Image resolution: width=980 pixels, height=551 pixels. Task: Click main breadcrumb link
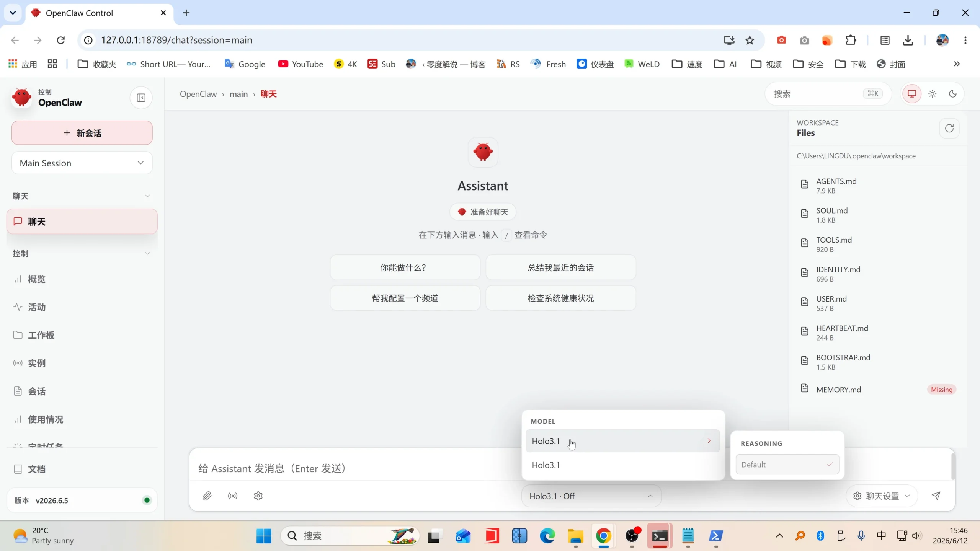pos(238,94)
